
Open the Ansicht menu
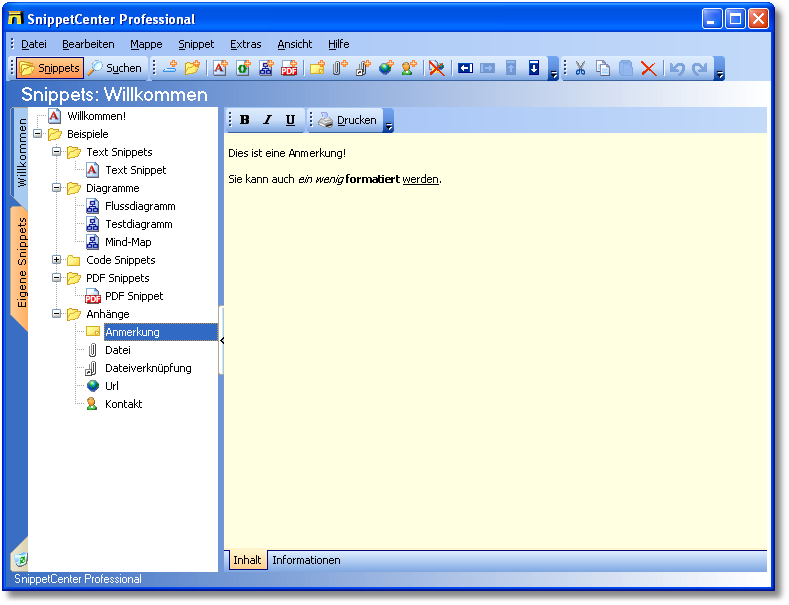coord(295,44)
